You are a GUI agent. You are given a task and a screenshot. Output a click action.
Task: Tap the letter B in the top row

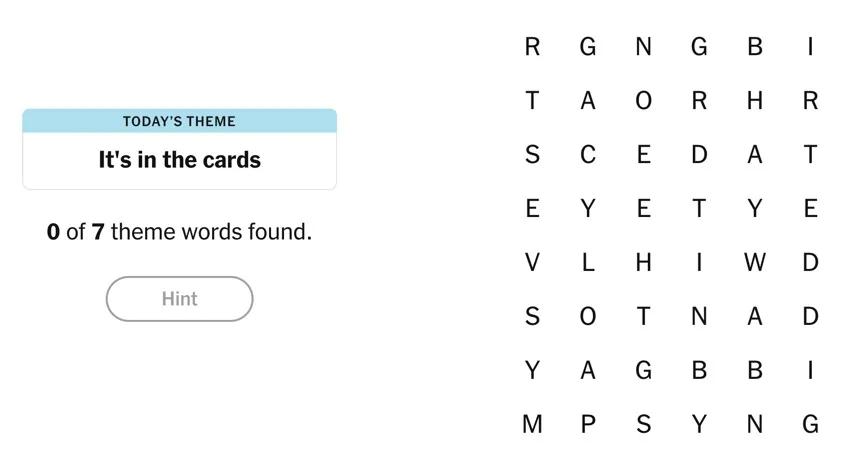(x=755, y=46)
